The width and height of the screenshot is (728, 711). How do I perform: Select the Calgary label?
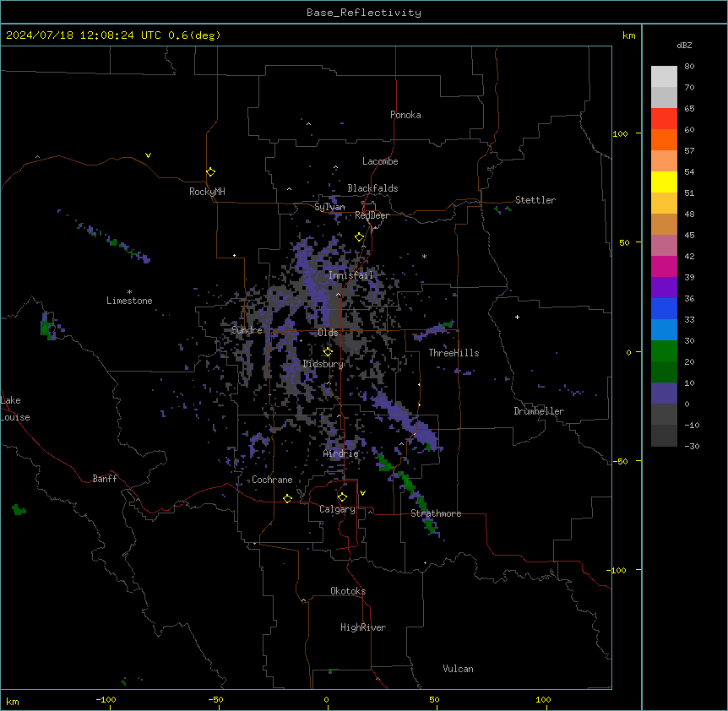point(337,509)
